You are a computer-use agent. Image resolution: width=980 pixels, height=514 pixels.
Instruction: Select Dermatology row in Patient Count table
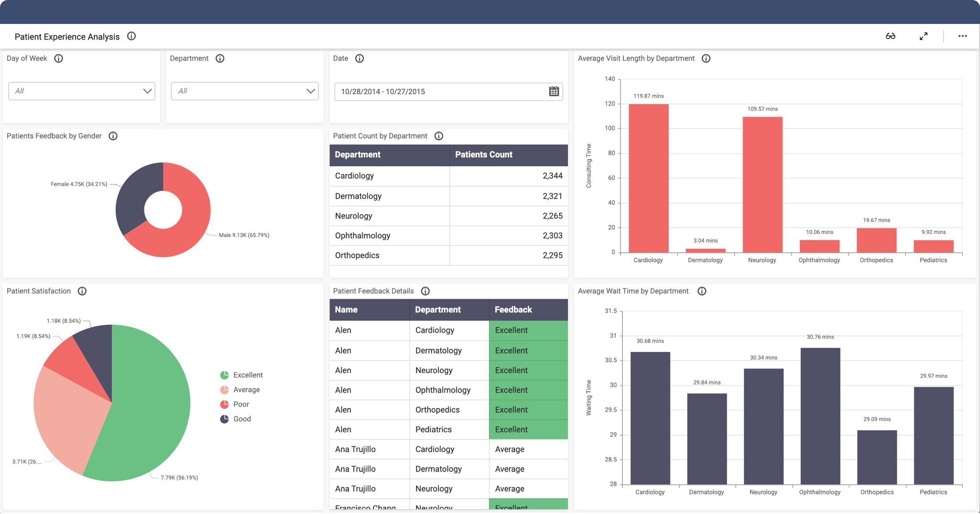(448, 196)
